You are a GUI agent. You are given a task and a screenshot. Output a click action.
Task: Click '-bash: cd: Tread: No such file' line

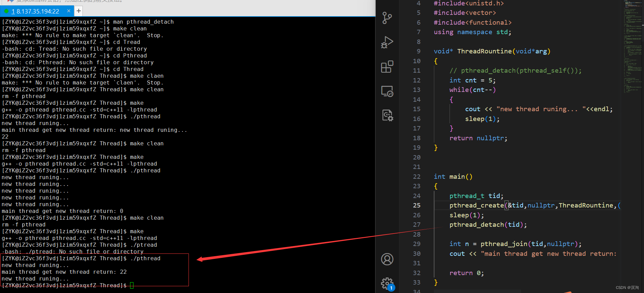[74, 49]
